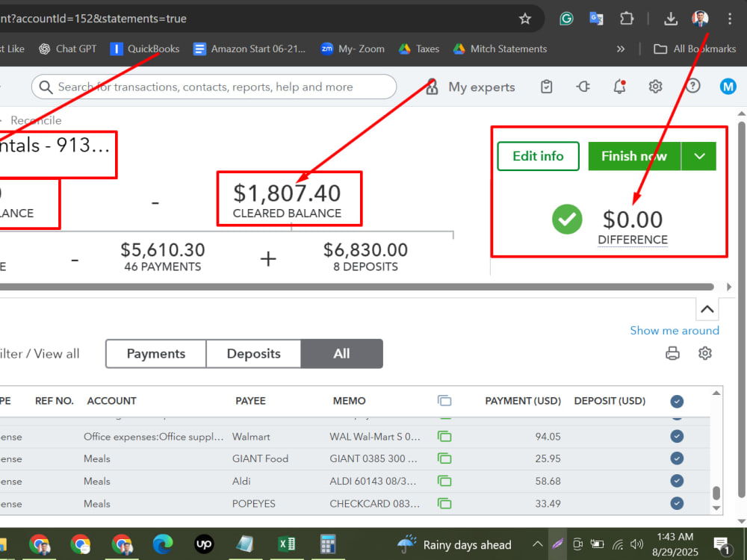The height and width of the screenshot is (560, 747).
Task: Expand the Finish now dropdown arrow
Action: [x=699, y=156]
